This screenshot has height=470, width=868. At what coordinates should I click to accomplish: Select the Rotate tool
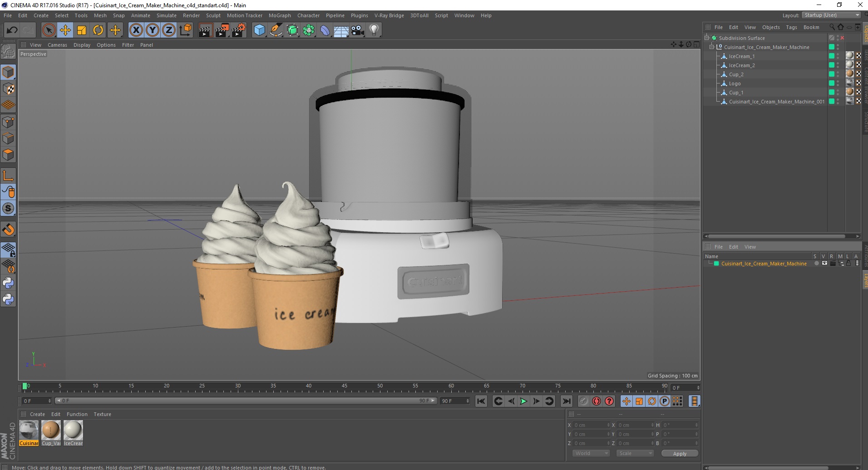pyautogui.click(x=98, y=30)
